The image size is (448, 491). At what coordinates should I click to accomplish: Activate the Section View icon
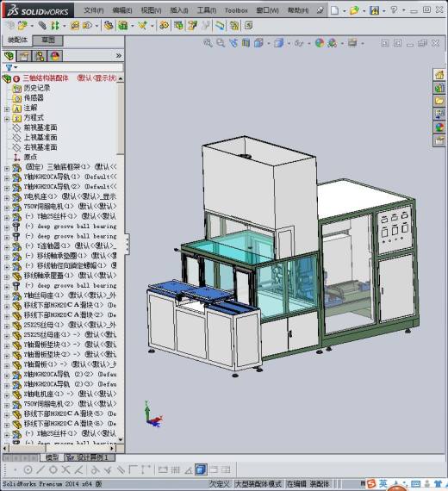[x=246, y=43]
